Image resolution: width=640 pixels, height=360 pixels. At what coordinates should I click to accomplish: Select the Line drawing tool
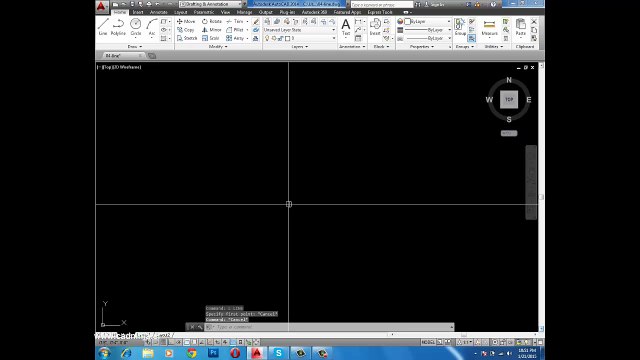pos(103,27)
